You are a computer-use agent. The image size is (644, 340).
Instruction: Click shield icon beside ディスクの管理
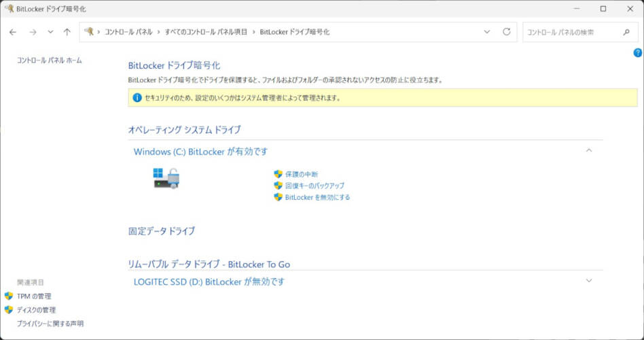(9, 309)
